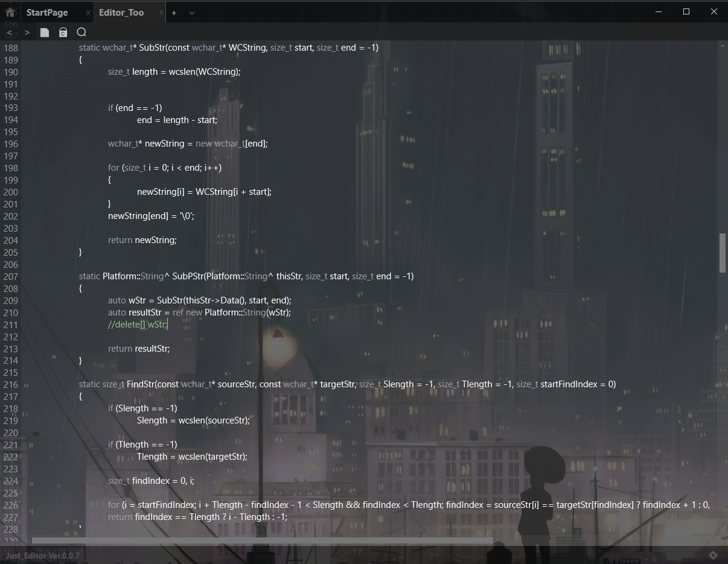Minimize the Just_Editor window
The image size is (728, 564).
(659, 12)
